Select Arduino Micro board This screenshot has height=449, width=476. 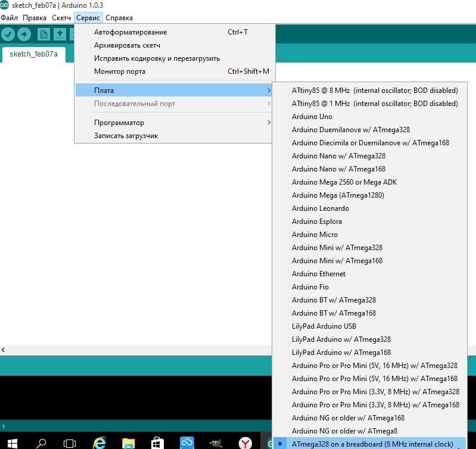click(369, 234)
